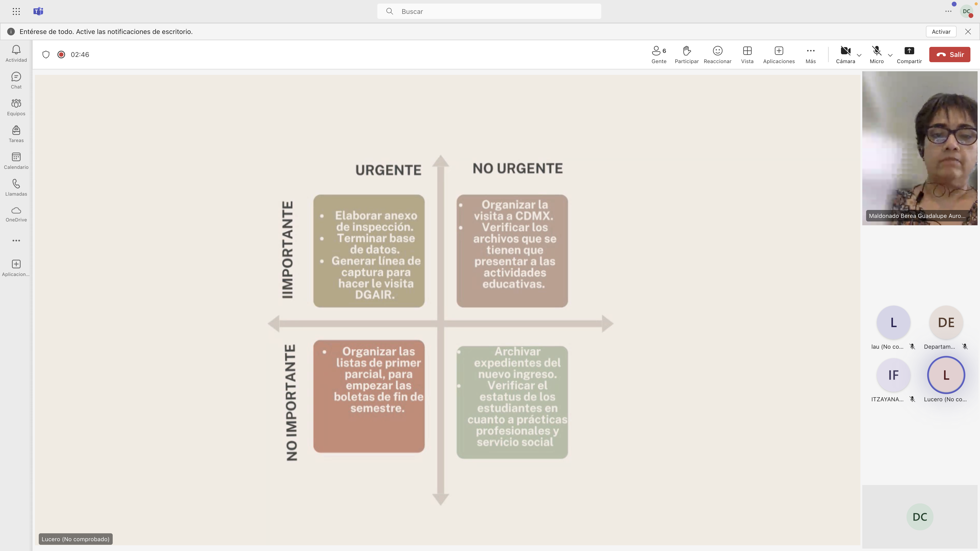
Task: Click Activar for desktop notifications
Action: click(941, 32)
